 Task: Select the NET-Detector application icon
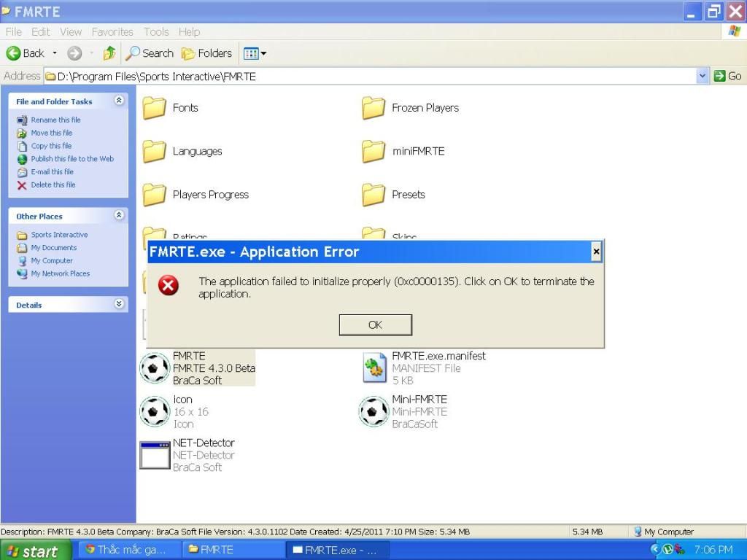155,455
